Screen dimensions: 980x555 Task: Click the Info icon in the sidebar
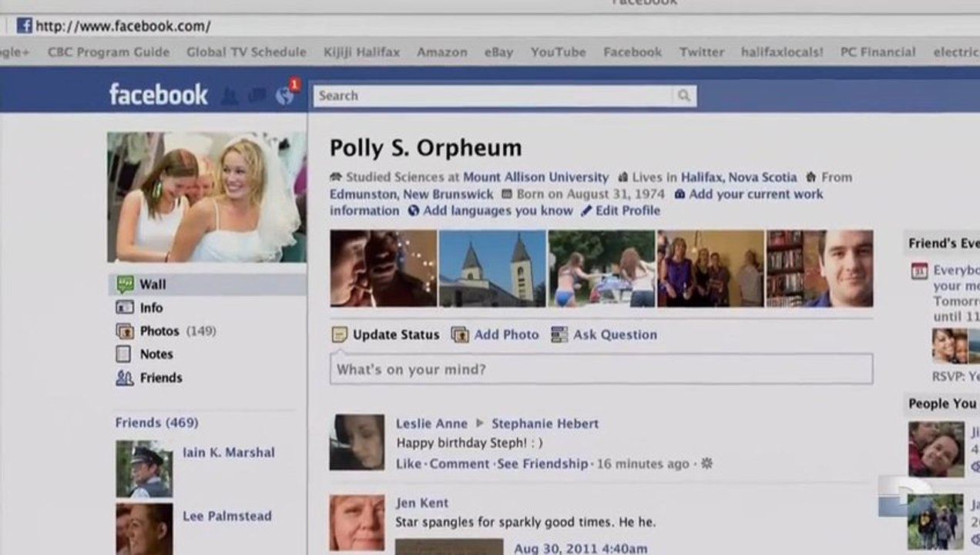click(125, 308)
